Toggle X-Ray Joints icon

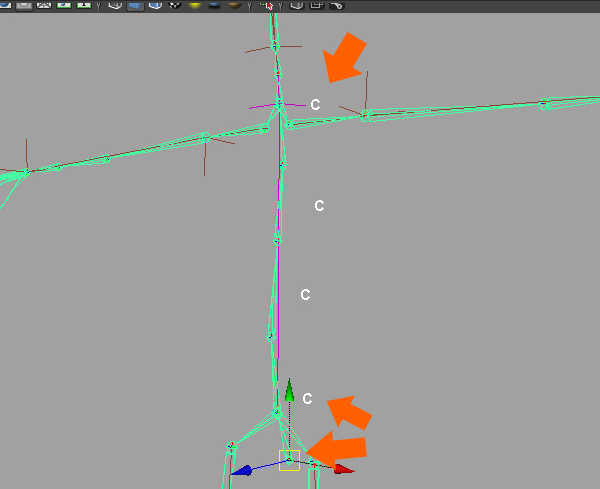(337, 5)
